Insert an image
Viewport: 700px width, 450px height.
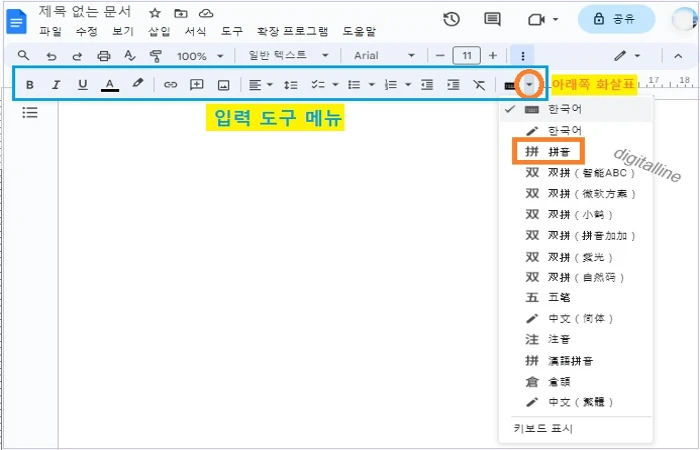(x=223, y=85)
